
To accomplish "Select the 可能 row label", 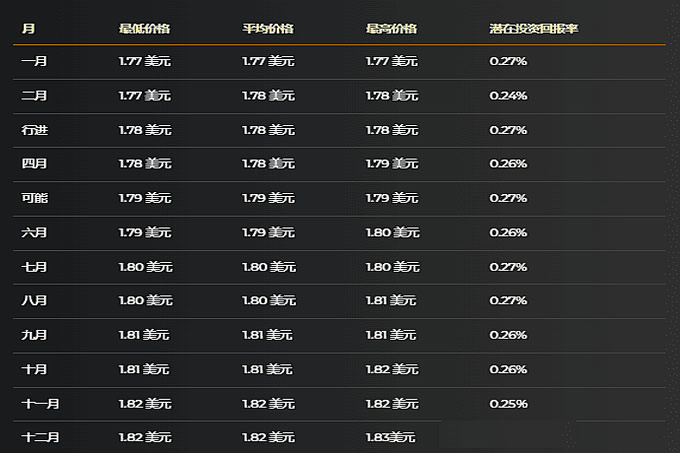I will click(35, 198).
